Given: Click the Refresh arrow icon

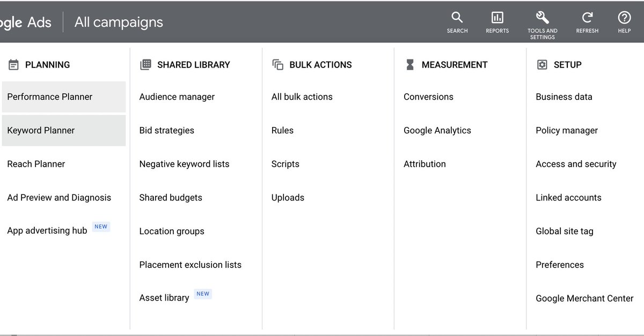Looking at the screenshot, I should (x=587, y=17).
